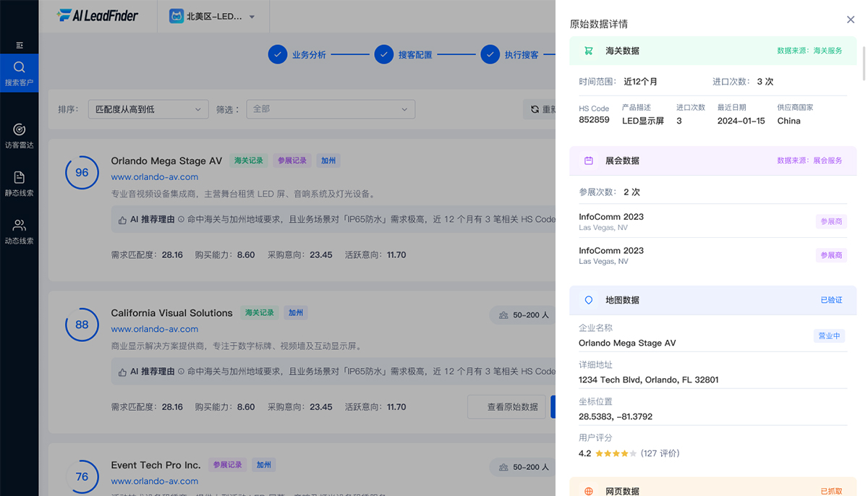The image size is (868, 496).
Task: Go to the 业务分析 step
Action: point(297,54)
